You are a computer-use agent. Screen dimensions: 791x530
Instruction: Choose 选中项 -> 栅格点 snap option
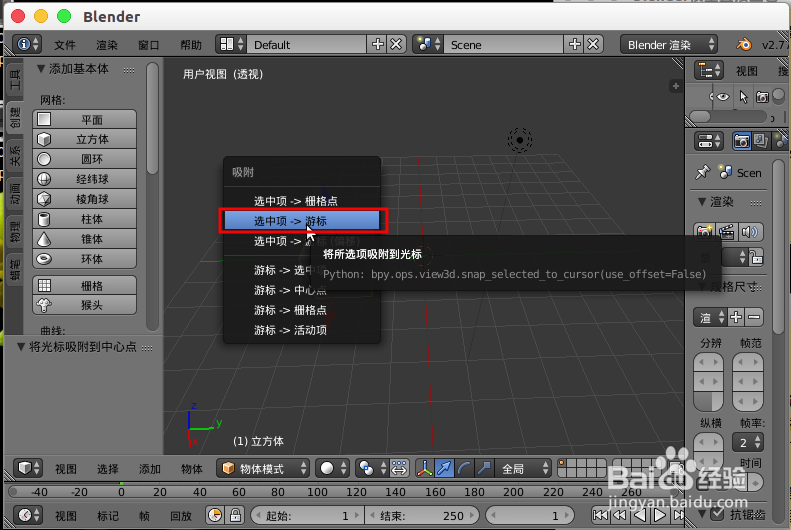coord(302,201)
